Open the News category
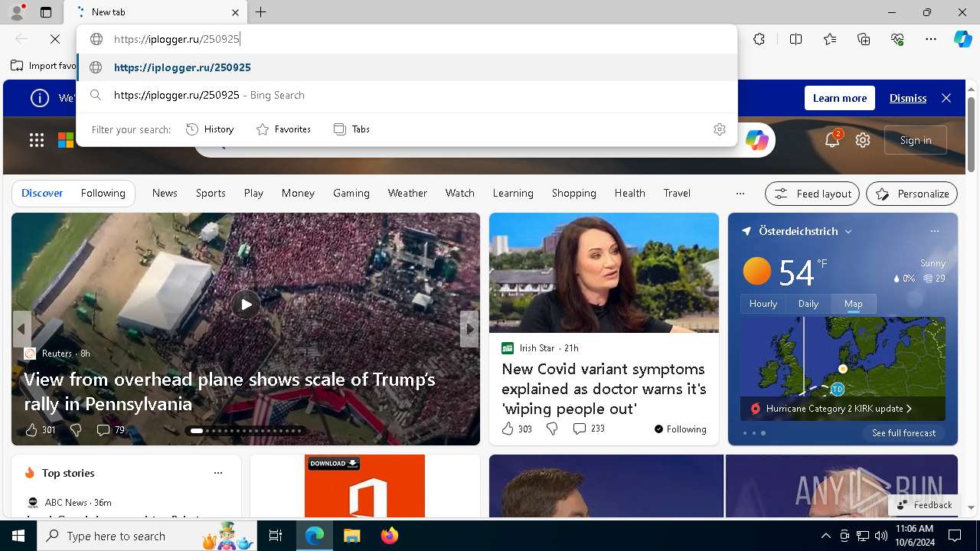980x551 pixels. [165, 193]
